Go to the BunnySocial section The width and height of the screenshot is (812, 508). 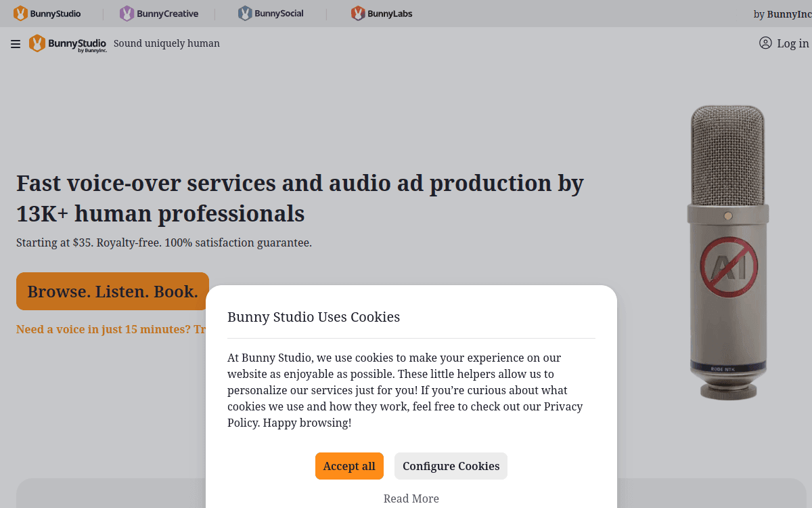(271, 13)
